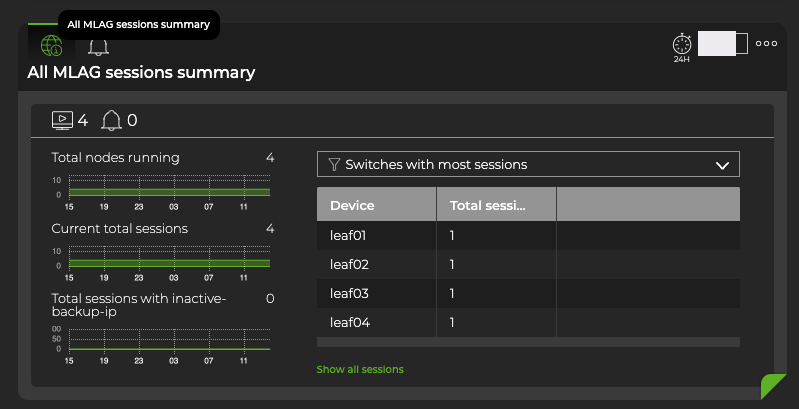Click the sessions monitor icon showing 4
The height and width of the screenshot is (409, 799).
[61, 120]
